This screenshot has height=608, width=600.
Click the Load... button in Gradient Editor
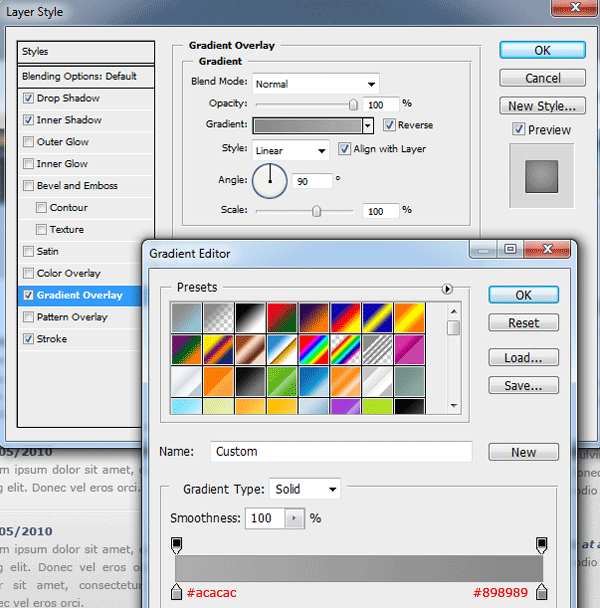[x=523, y=358]
